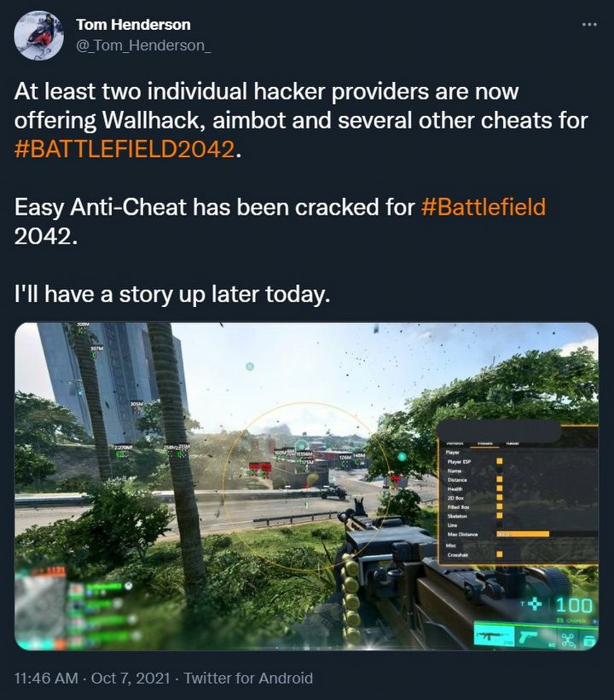Open the #BATTLEFIELD2042 hashtag link
The height and width of the screenshot is (700, 614).
(125, 149)
